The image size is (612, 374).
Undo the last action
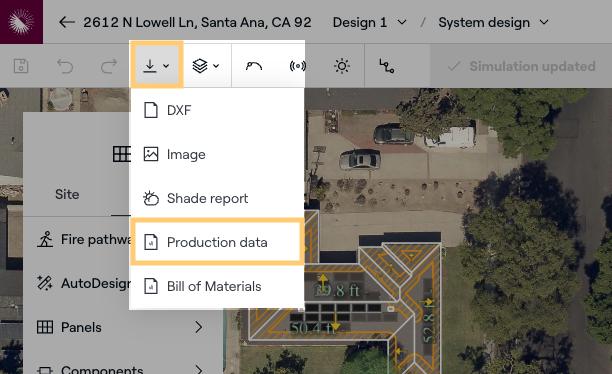[x=65, y=66]
